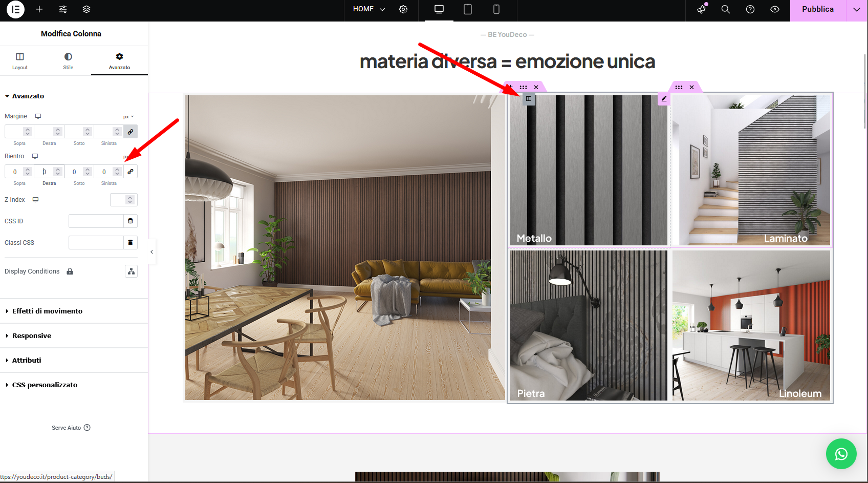
Task: Click the column edit handle icon
Action: coord(529,98)
